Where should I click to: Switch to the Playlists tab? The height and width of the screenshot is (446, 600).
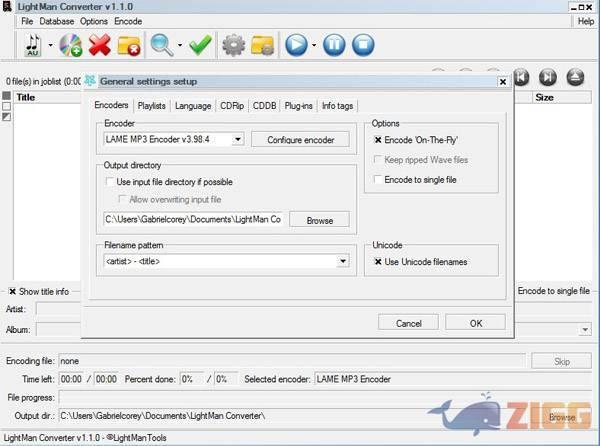coord(152,106)
